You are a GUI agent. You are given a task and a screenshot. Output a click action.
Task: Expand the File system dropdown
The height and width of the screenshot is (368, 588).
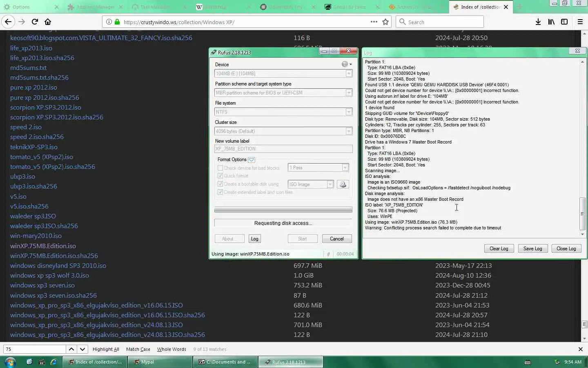[349, 112]
